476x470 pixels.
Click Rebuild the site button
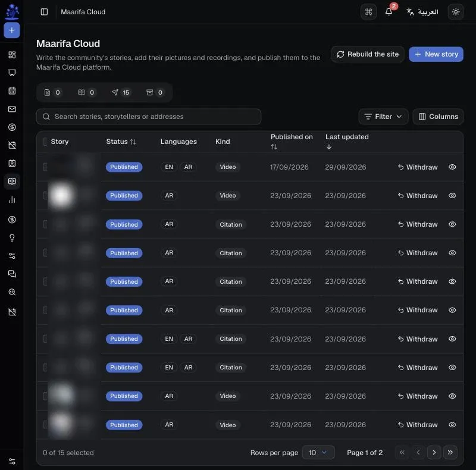click(x=368, y=54)
